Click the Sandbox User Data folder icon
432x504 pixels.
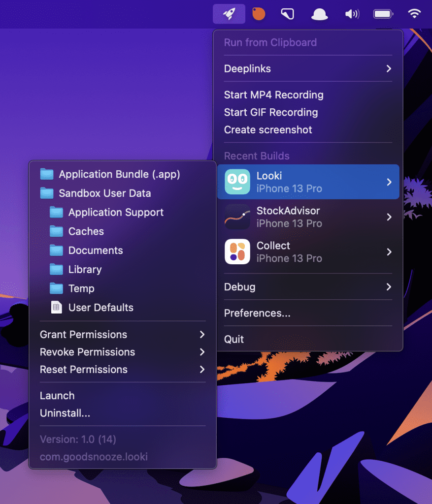(x=47, y=193)
